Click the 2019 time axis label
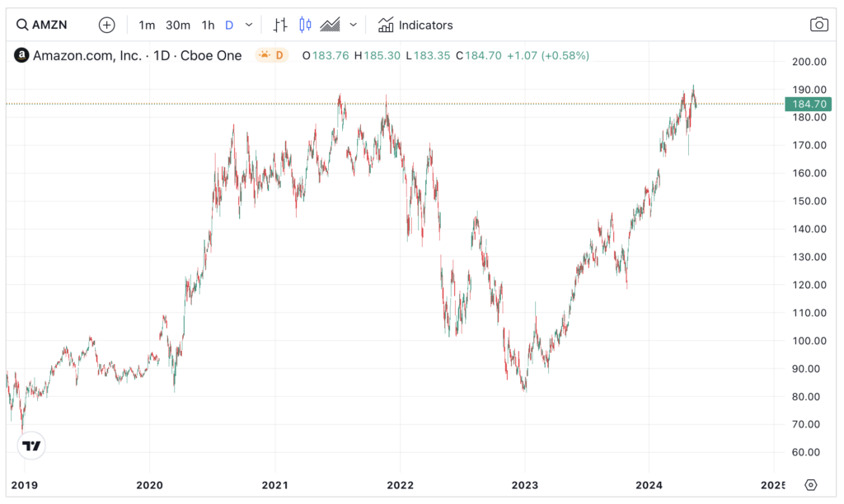Viewport: 844px width, 504px height. [24, 485]
